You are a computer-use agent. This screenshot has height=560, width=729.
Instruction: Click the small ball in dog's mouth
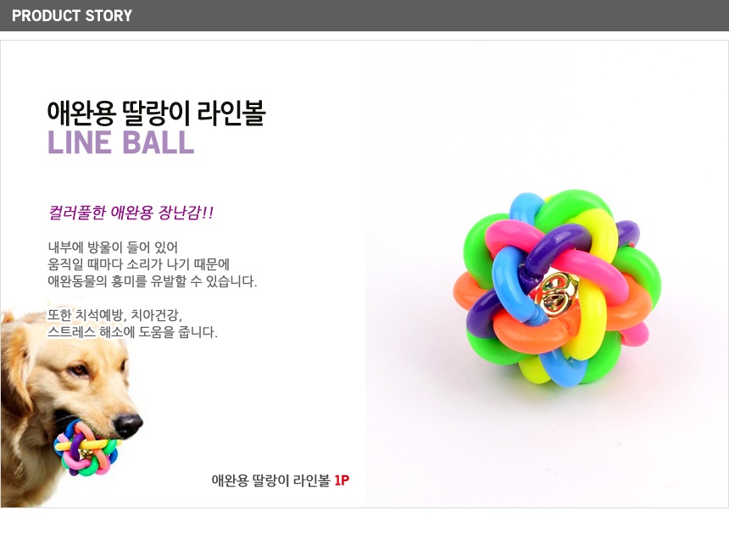[x=86, y=447]
